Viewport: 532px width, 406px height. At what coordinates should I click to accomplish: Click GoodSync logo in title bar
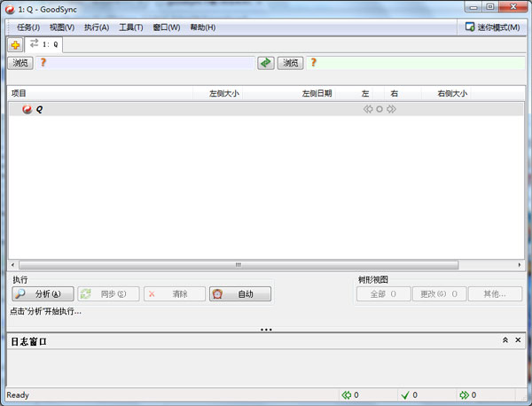[x=10, y=10]
